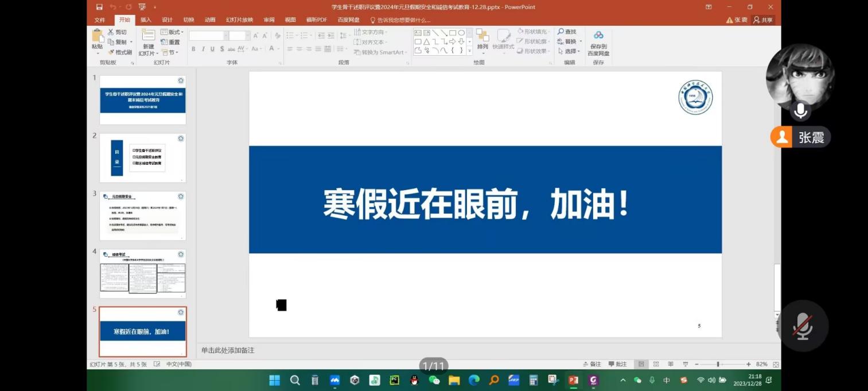Image resolution: width=868 pixels, height=391 pixels.
Task: Select the Format Painter (格式刷) tool
Action: pos(120,52)
